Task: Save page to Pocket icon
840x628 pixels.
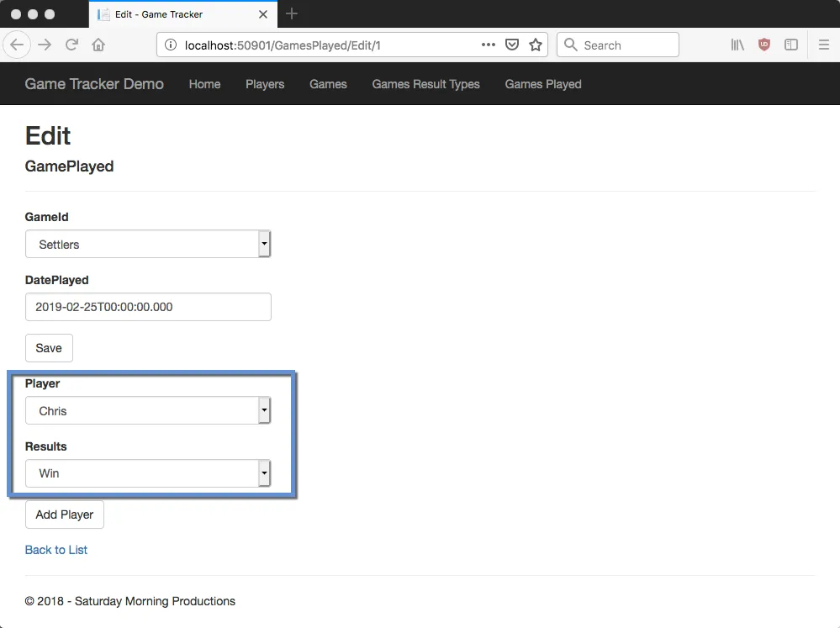Action: pos(512,45)
